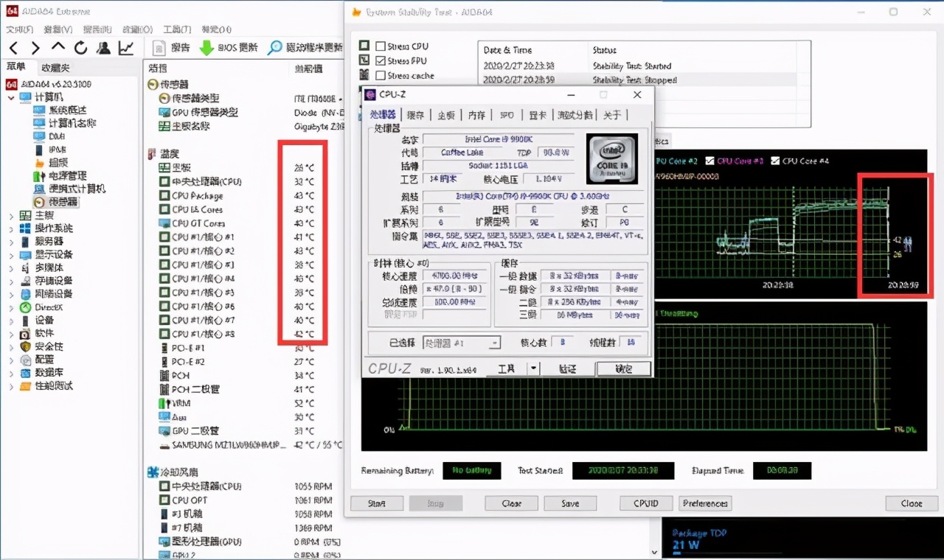
Task: Select the 便携式计算机 laptop icon in the tree
Action: pos(38,189)
